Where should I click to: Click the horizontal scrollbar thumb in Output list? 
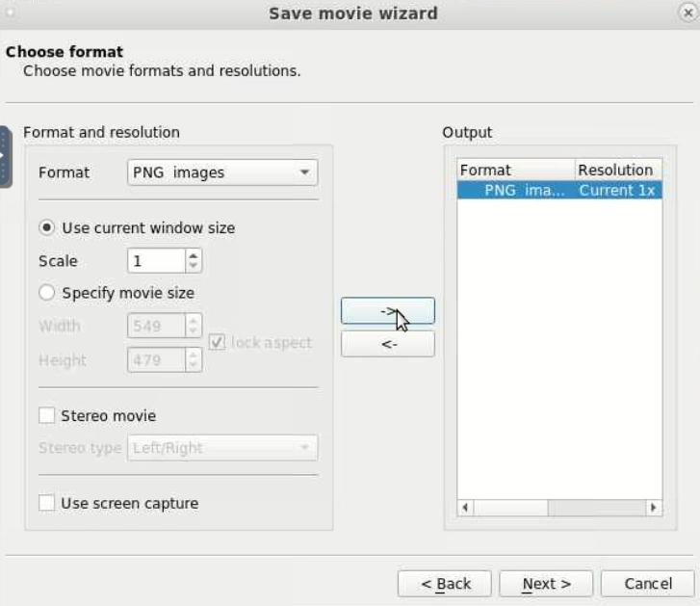pyautogui.click(x=510, y=508)
